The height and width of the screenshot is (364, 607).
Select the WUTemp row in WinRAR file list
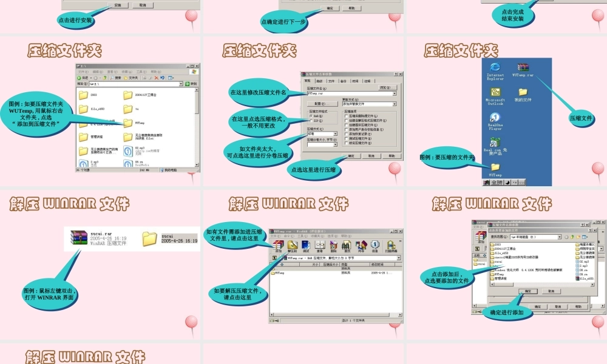point(335,273)
